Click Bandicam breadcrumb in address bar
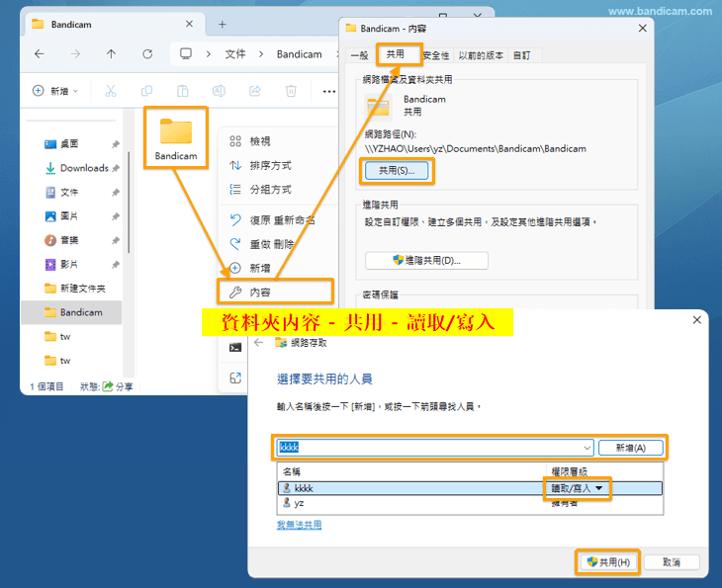 pos(300,54)
